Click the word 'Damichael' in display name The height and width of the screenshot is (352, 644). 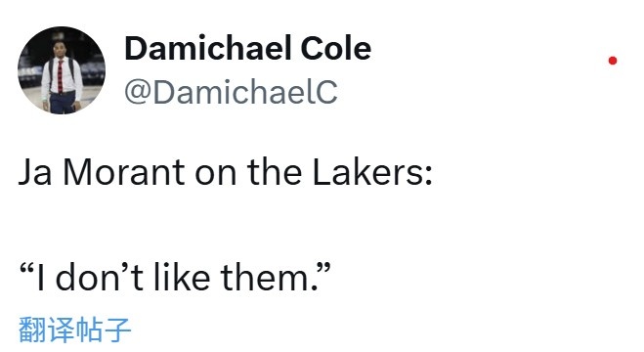tap(208, 49)
